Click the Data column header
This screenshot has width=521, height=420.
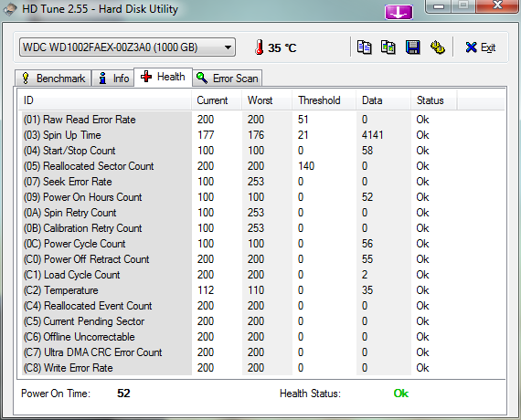coord(384,100)
